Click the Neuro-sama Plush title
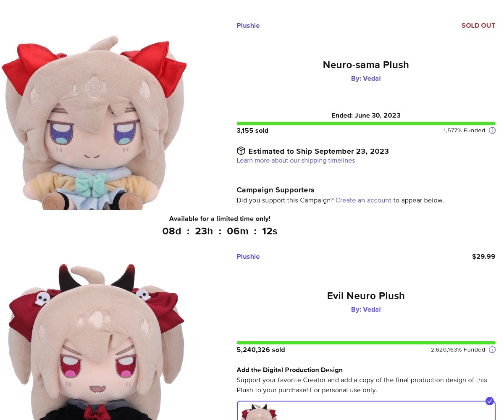Image resolution: width=504 pixels, height=420 pixels. pyautogui.click(x=366, y=65)
